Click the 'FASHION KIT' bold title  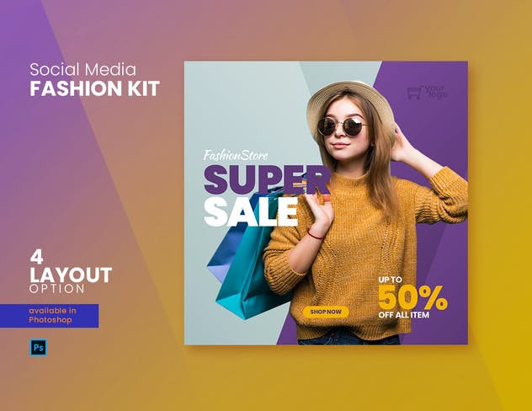tap(94, 88)
